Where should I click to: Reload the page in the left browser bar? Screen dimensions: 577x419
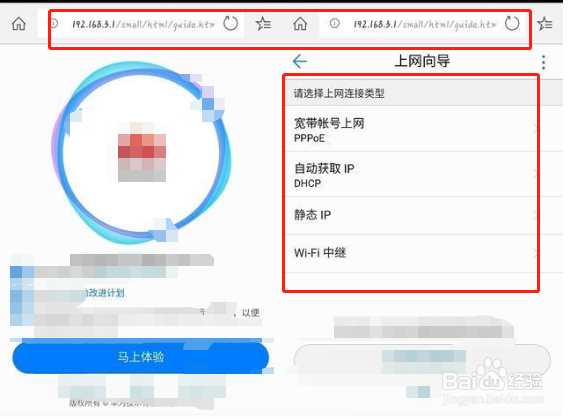click(x=231, y=24)
